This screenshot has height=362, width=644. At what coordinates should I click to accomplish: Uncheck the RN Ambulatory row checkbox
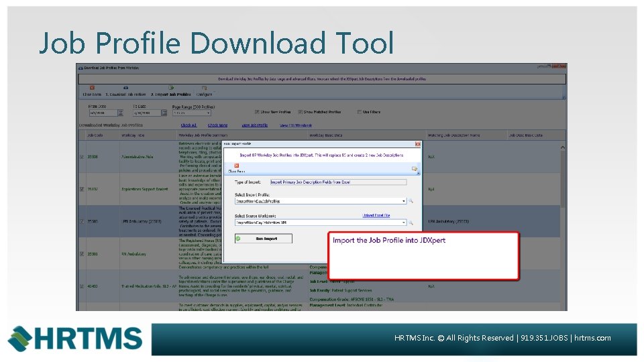[x=82, y=254]
